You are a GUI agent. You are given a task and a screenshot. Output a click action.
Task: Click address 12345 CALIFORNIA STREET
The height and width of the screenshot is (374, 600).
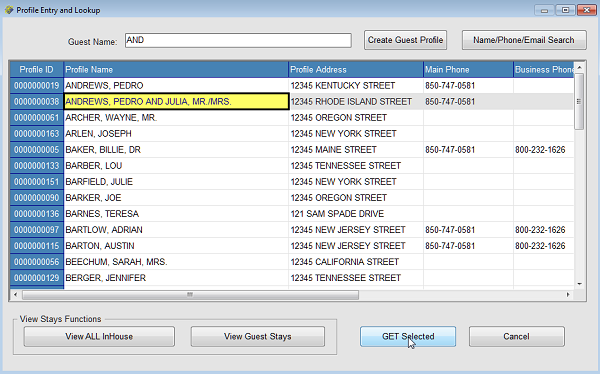[356, 262]
